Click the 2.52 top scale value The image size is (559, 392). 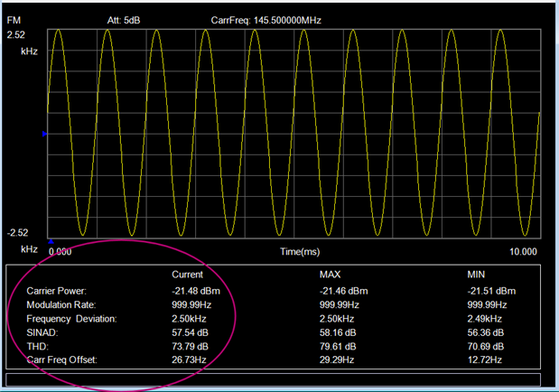(x=16, y=35)
